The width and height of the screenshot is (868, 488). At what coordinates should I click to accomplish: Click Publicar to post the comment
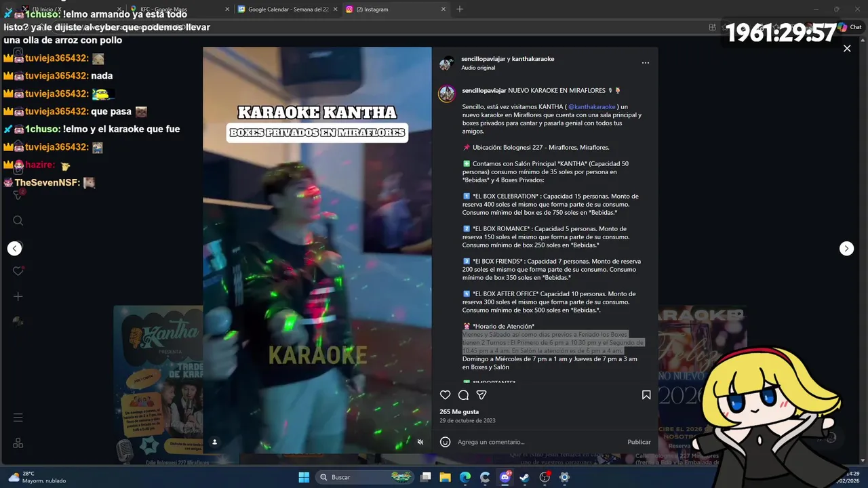639,442
